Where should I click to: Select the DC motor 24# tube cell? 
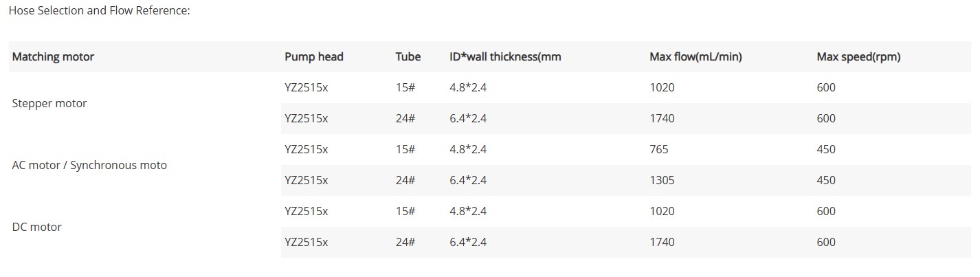tap(405, 242)
